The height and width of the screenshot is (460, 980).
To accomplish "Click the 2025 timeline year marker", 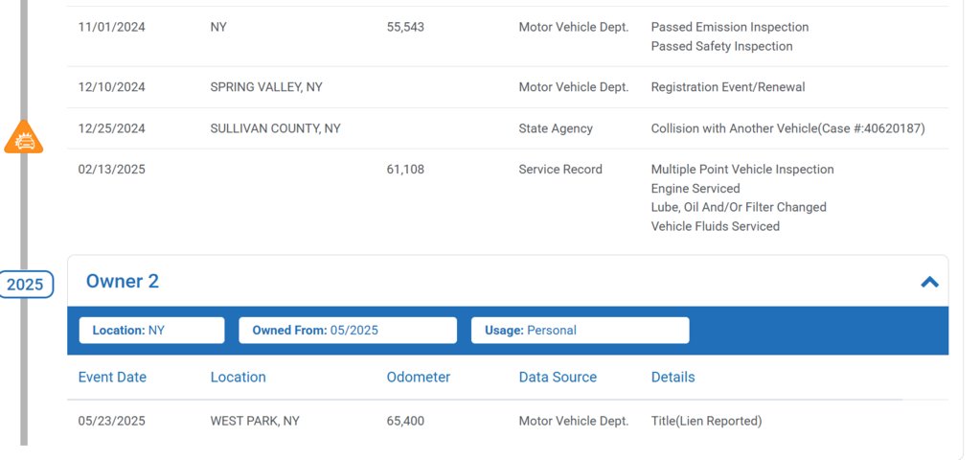I will coord(25,285).
